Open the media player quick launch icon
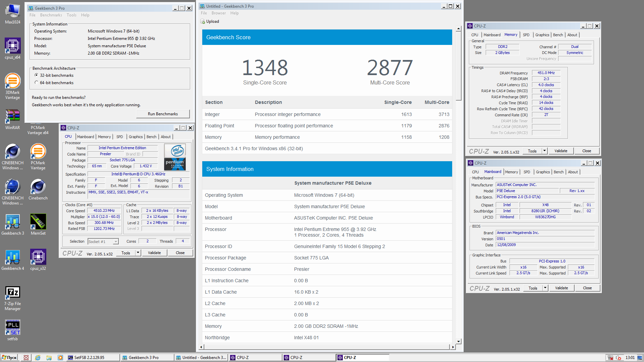644x362 pixels. click(x=60, y=358)
